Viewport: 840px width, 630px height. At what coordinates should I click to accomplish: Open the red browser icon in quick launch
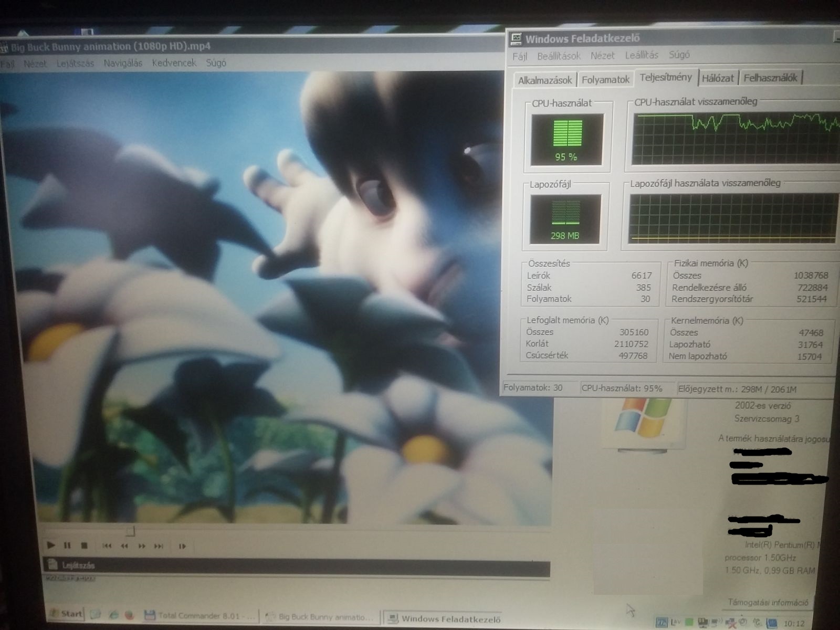[130, 615]
